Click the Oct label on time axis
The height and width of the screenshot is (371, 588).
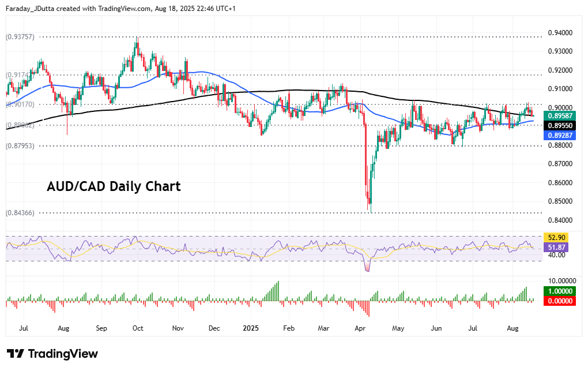click(138, 328)
